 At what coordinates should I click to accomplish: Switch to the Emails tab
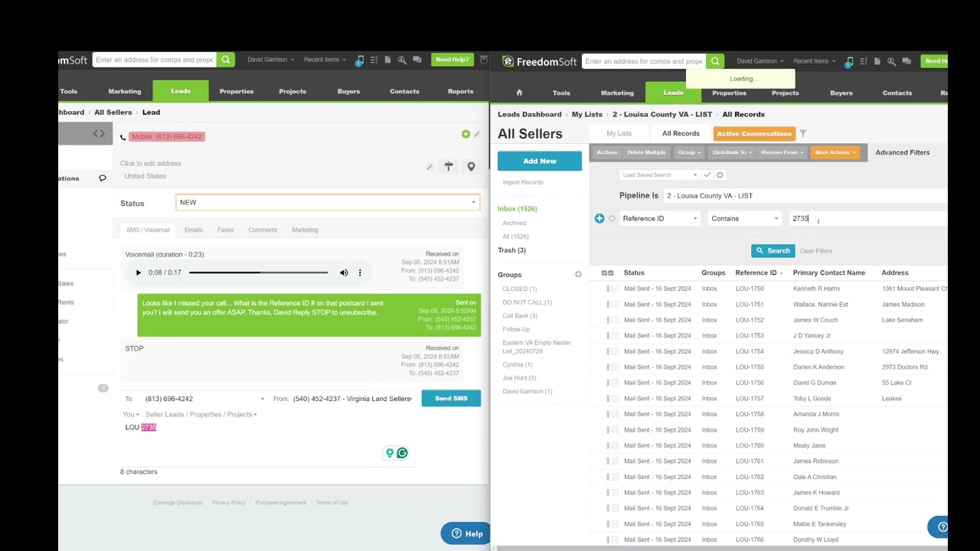(x=194, y=230)
